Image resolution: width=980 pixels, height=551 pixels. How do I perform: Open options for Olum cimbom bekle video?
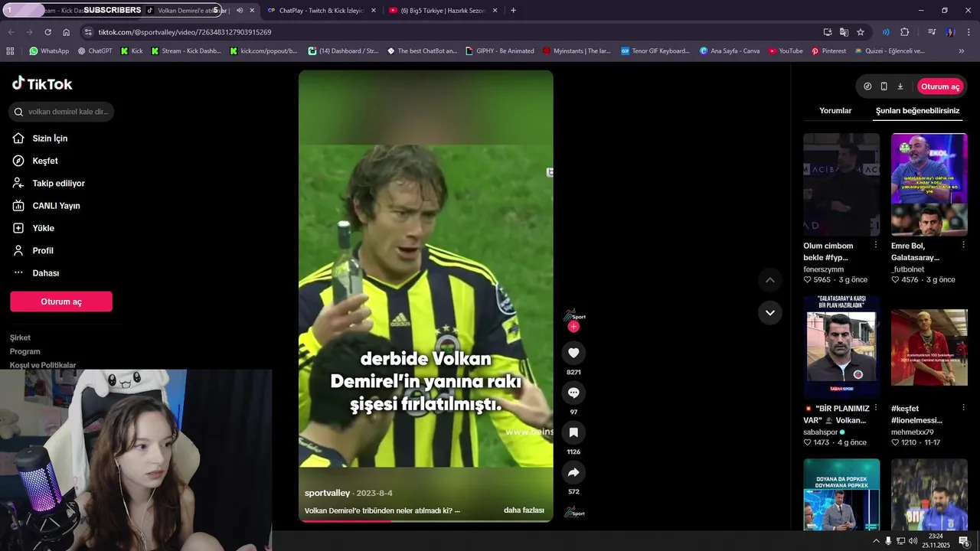tap(875, 245)
